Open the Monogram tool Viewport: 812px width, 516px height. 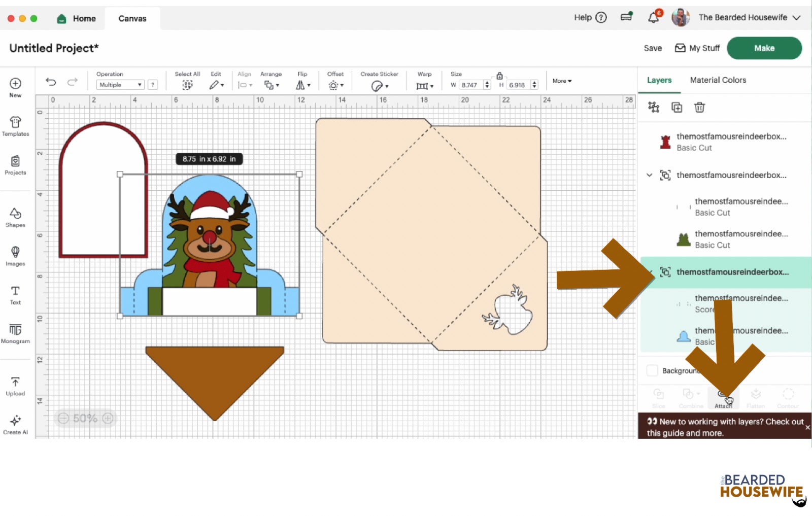coord(15,333)
